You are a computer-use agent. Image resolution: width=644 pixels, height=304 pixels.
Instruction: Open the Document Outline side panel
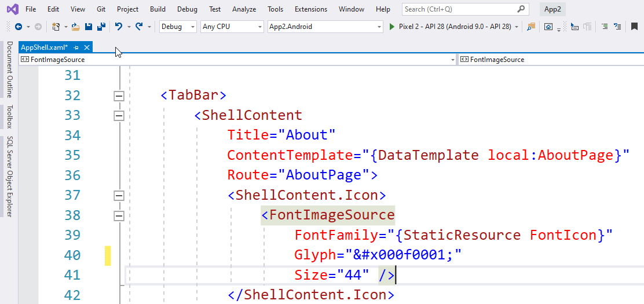pyautogui.click(x=9, y=69)
